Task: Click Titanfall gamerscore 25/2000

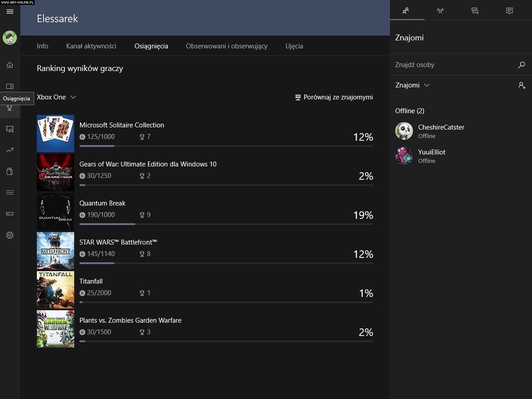Action: pos(99,293)
